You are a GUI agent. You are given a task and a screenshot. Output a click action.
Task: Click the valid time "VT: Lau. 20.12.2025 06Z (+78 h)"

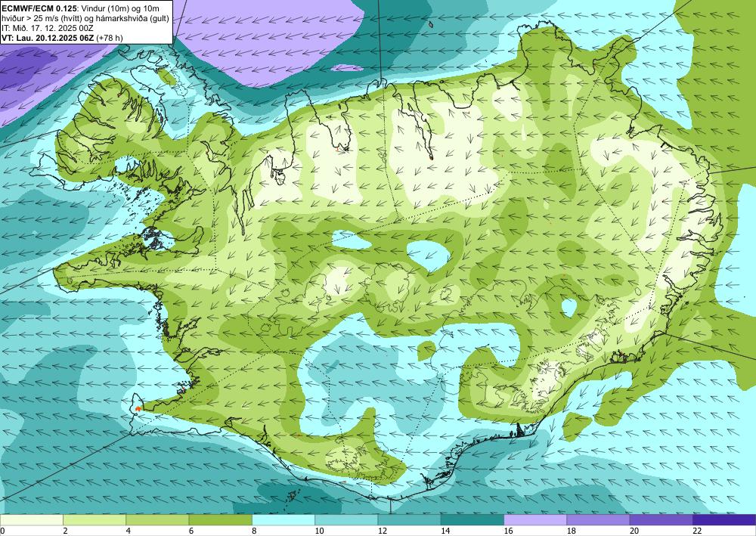click(x=62, y=38)
